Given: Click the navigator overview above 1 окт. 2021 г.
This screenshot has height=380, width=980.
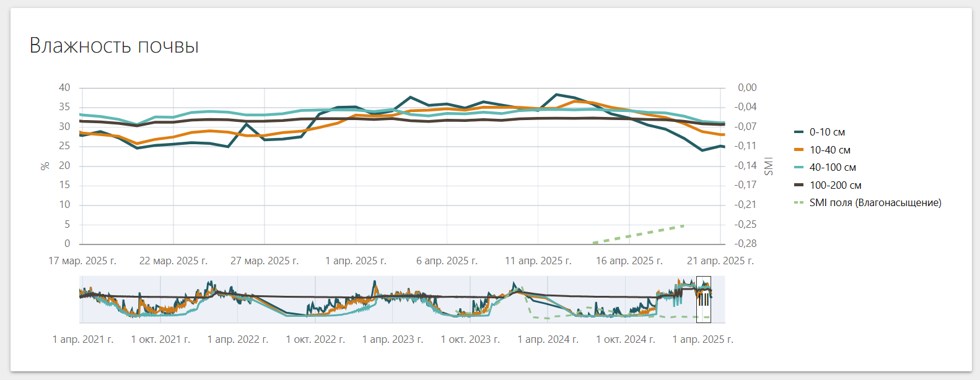Looking at the screenshot, I should click(160, 300).
